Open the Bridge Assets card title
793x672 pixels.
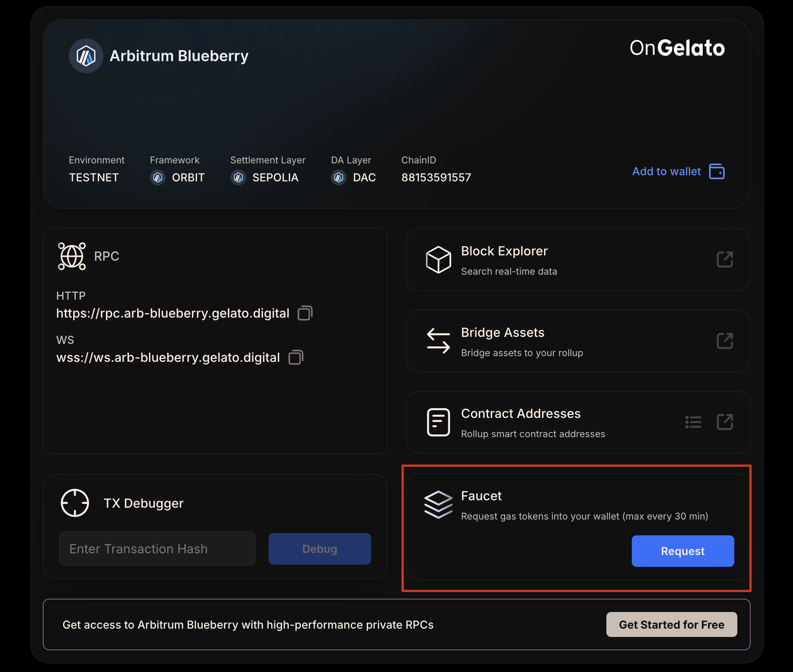tap(503, 332)
